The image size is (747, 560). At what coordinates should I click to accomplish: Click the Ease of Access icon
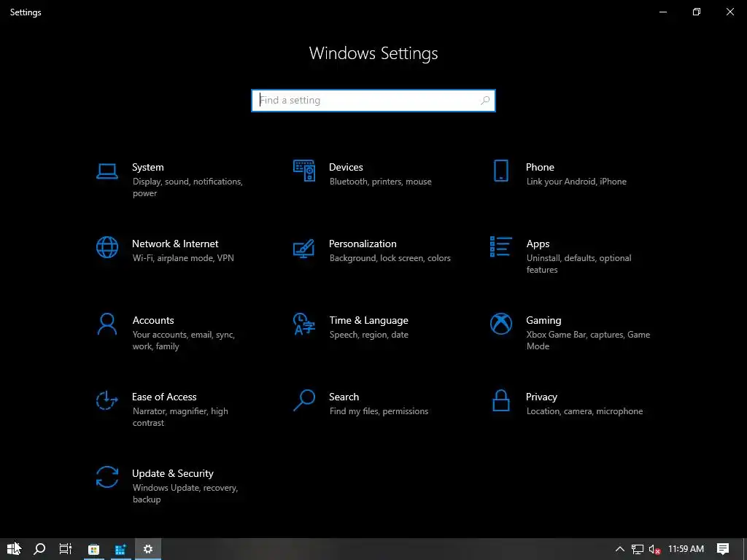(x=107, y=400)
